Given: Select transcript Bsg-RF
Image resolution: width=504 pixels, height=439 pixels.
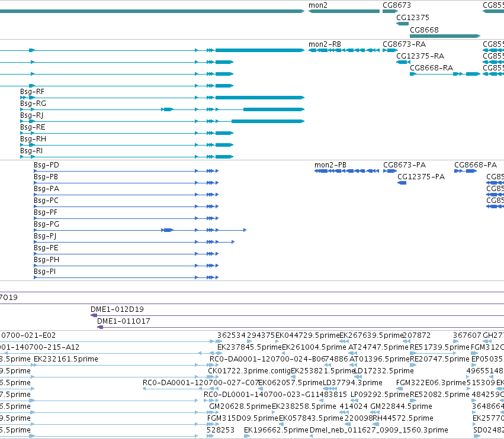Looking at the screenshot, I should tap(32, 92).
